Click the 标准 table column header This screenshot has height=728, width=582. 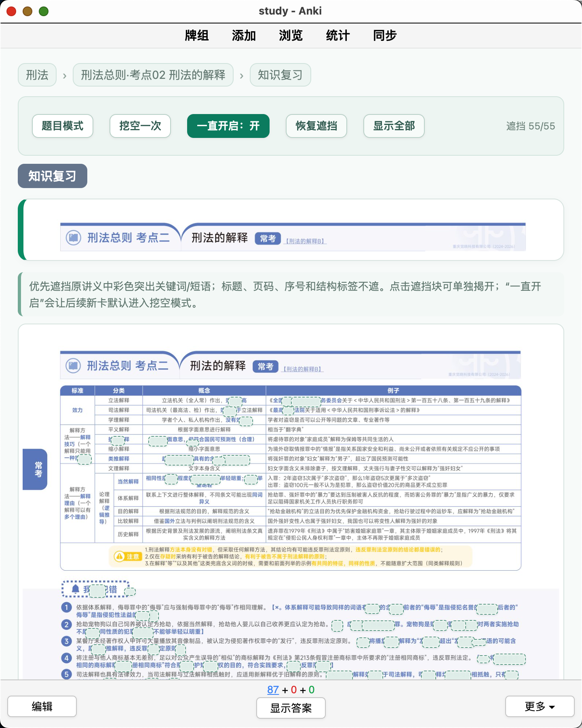pos(78,390)
